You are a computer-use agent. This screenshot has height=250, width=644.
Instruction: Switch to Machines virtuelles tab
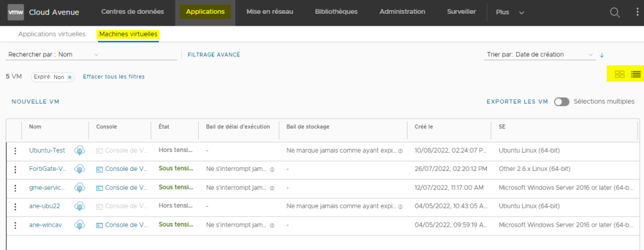coord(128,34)
